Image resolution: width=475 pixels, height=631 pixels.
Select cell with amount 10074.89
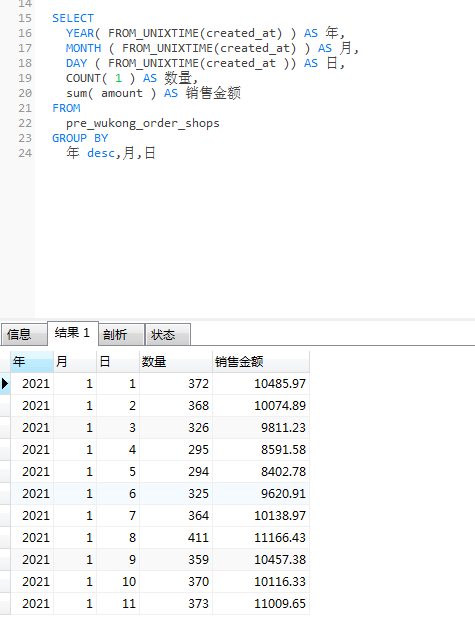click(261, 406)
